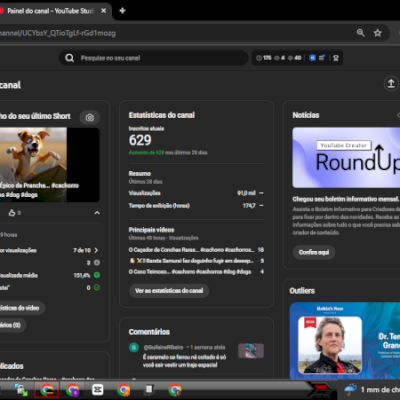The image size is (400, 400).
Task: Click the @GuilaineRibeiro commenter name
Action: click(163, 347)
